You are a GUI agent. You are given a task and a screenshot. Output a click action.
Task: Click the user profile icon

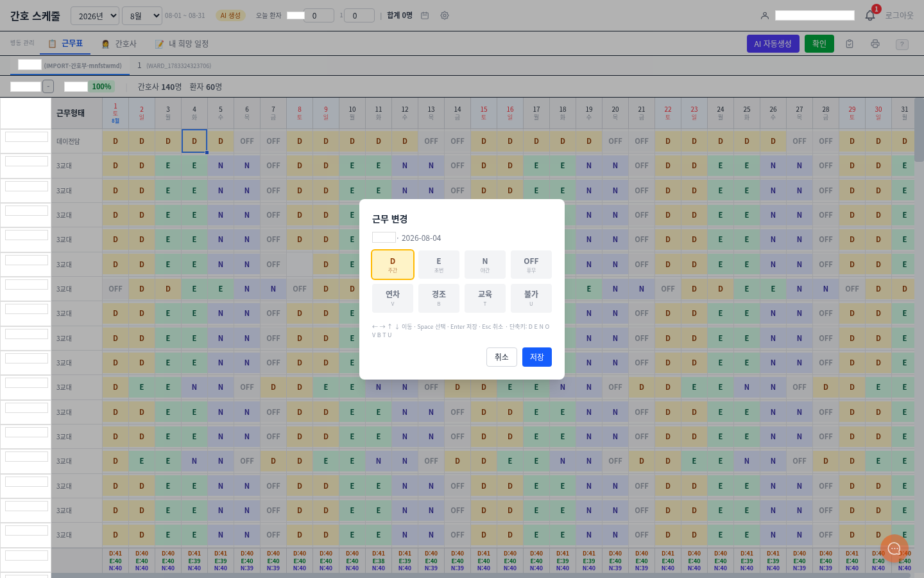[765, 15]
